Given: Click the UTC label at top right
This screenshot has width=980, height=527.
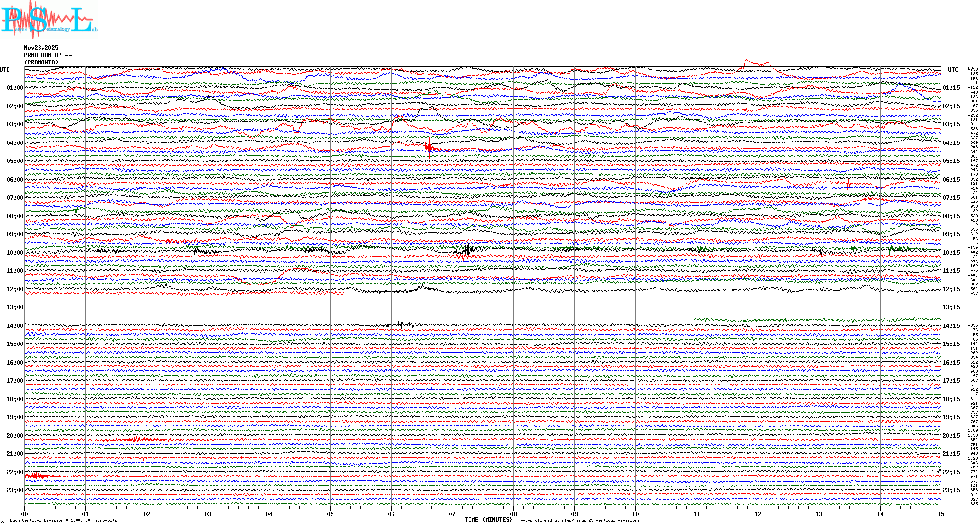Looking at the screenshot, I should [953, 70].
